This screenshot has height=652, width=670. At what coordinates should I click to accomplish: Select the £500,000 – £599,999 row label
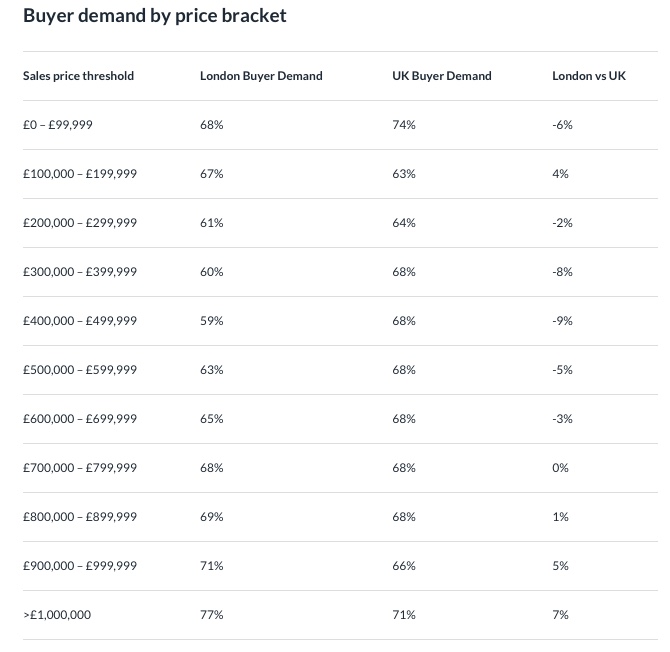pyautogui.click(x=80, y=370)
